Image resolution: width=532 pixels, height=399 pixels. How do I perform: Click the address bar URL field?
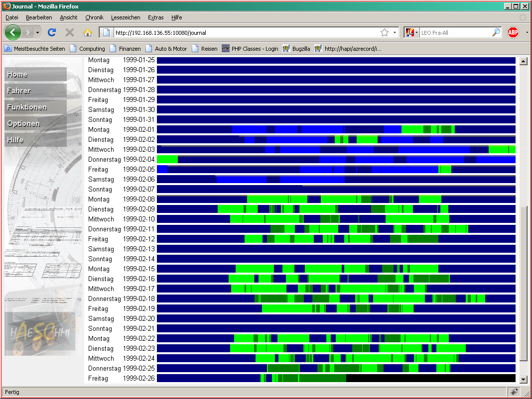pos(244,33)
